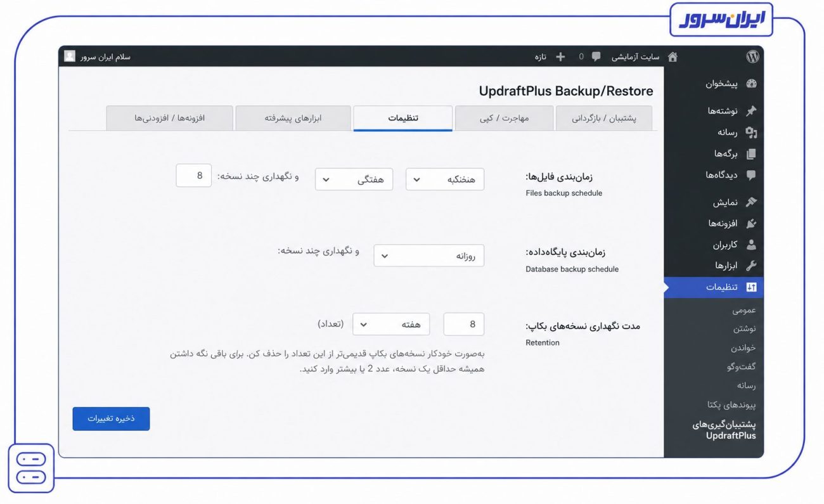Switch to پشتیبان / بازگردانی tab
Screen dimensions: 824x504
(604, 118)
